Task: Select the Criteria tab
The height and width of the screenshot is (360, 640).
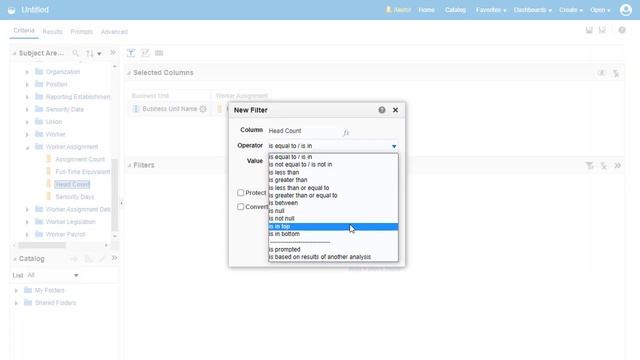Action: point(24,31)
